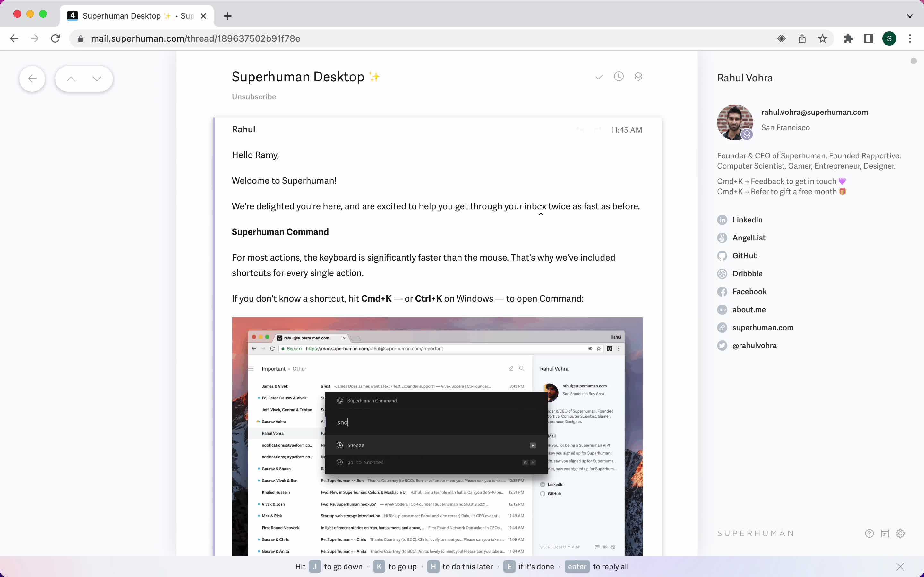This screenshot has width=924, height=577.
Task: Click the Unsubscribe link in email header
Action: click(x=254, y=96)
